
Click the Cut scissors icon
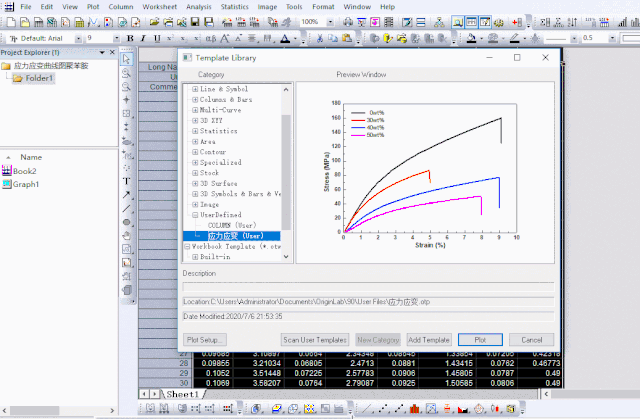click(x=320, y=38)
